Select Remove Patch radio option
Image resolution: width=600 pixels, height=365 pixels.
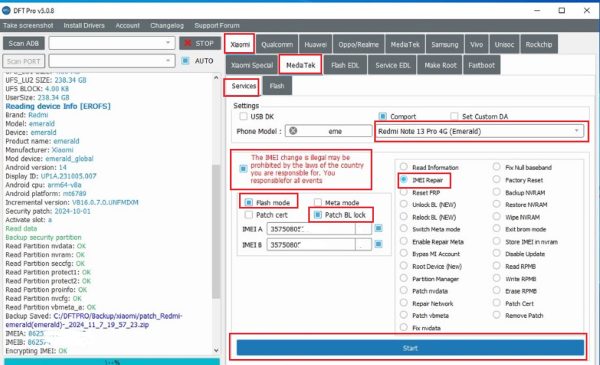click(x=496, y=315)
